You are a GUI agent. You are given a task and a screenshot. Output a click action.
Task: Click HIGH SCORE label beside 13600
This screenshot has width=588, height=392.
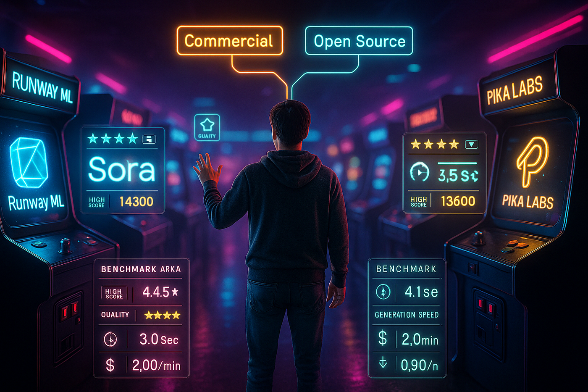pos(418,202)
